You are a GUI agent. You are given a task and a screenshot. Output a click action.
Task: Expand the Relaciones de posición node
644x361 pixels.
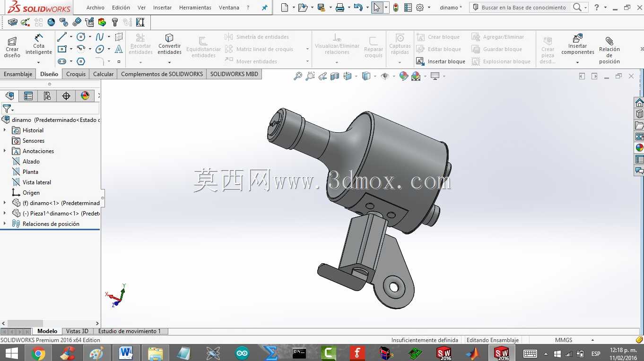pos(5,223)
